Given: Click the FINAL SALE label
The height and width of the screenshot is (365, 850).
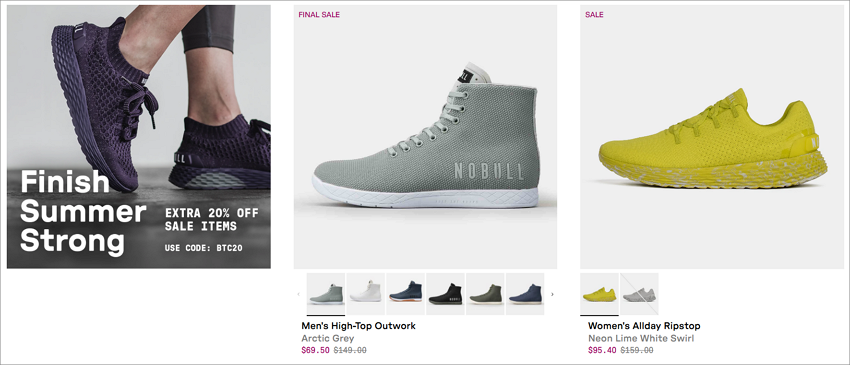Looking at the screenshot, I should (319, 15).
